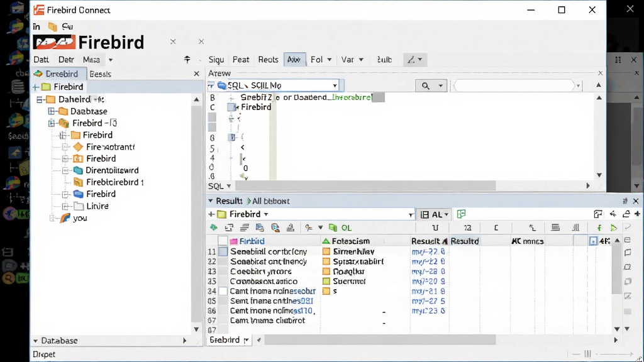
Task: Select the Feat menu item
Action: [241, 60]
